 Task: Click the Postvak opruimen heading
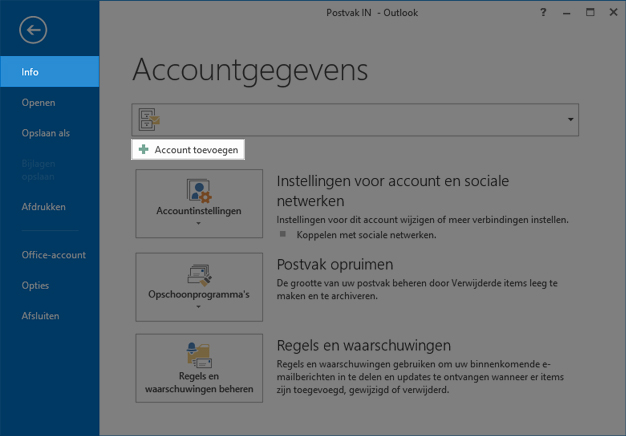(x=335, y=264)
